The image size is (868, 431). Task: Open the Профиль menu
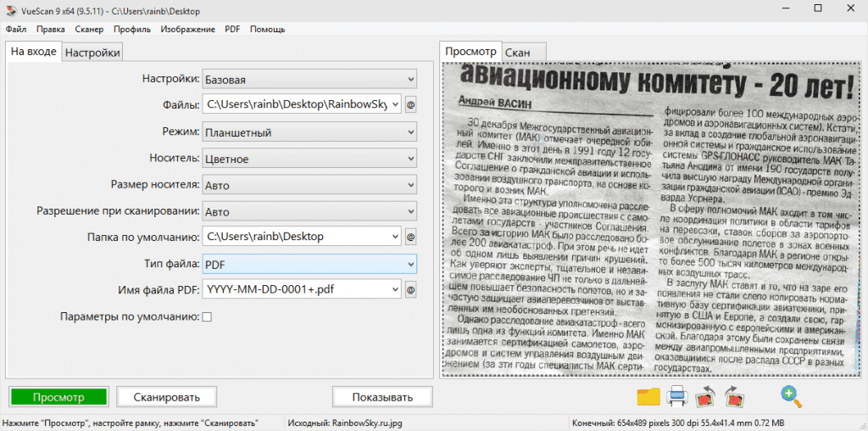tap(132, 30)
